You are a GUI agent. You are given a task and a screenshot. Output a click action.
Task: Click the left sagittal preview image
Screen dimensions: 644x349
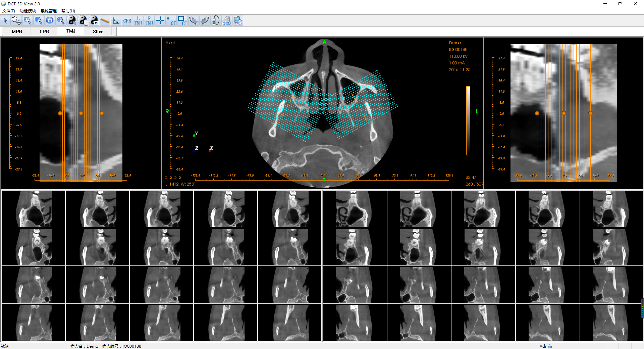81,113
